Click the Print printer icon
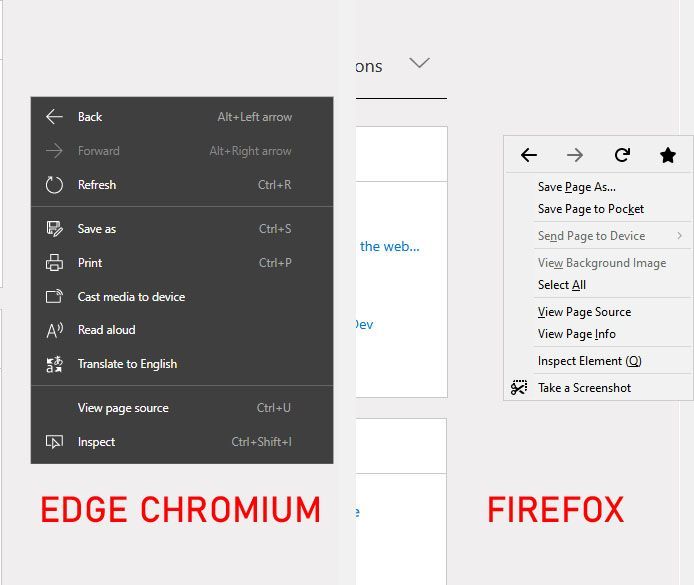694x585 pixels. 54,263
